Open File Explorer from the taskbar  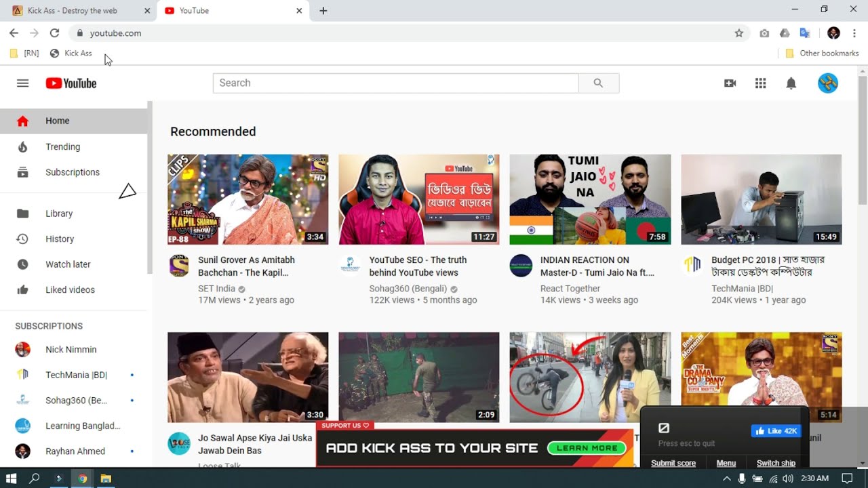coord(106,478)
